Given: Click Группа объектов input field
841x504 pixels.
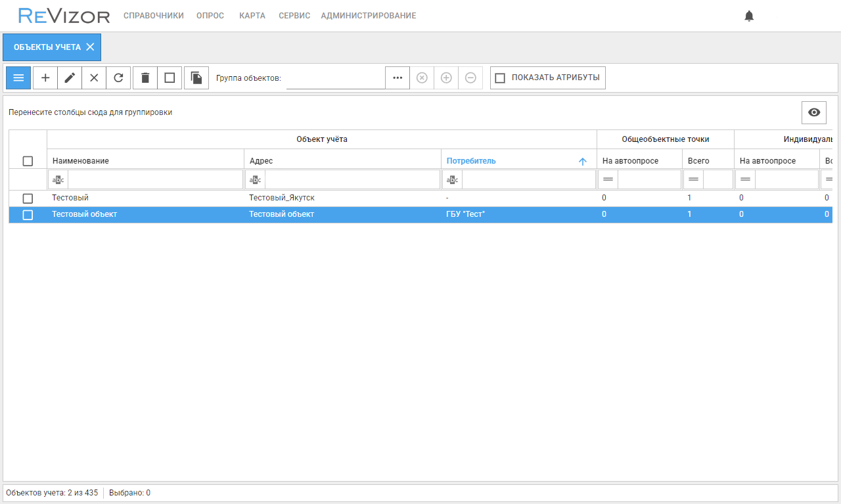Looking at the screenshot, I should coord(336,78).
